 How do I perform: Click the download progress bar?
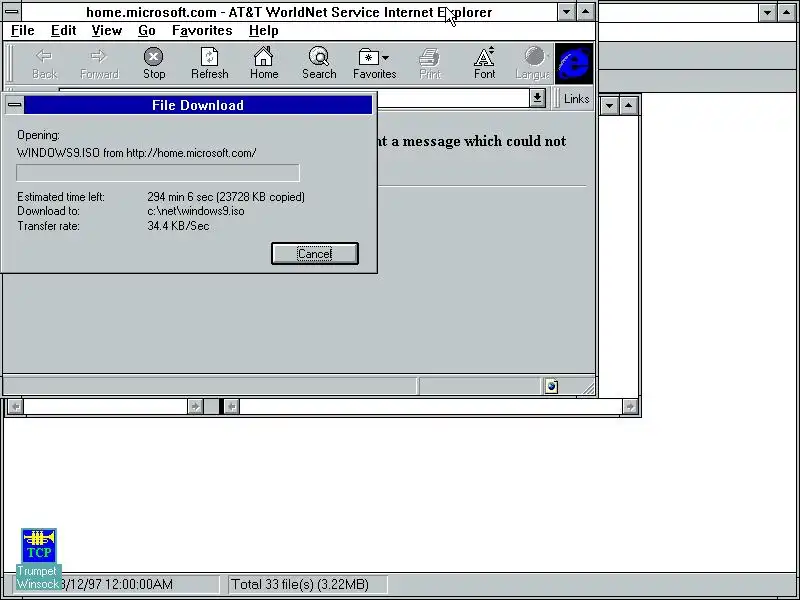[158, 172]
